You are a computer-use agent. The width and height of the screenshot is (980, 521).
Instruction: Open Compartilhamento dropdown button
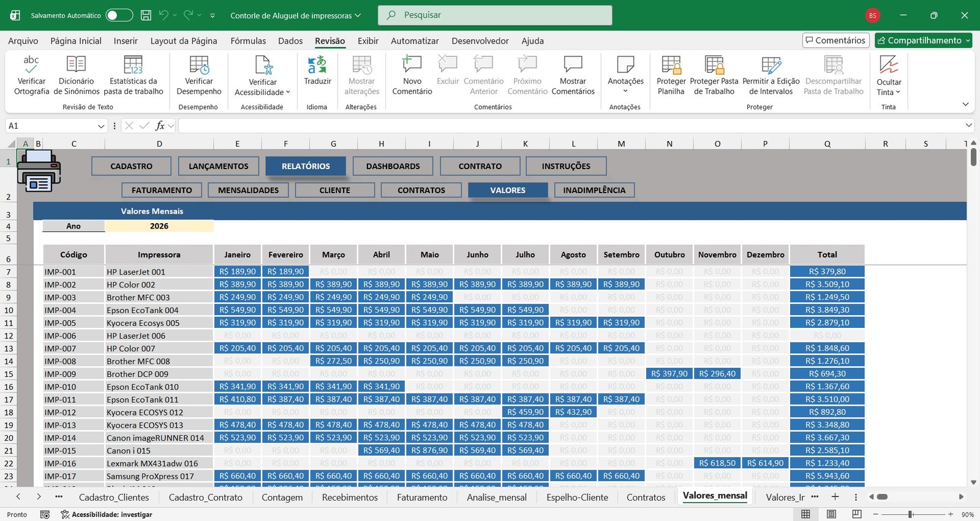coord(924,40)
